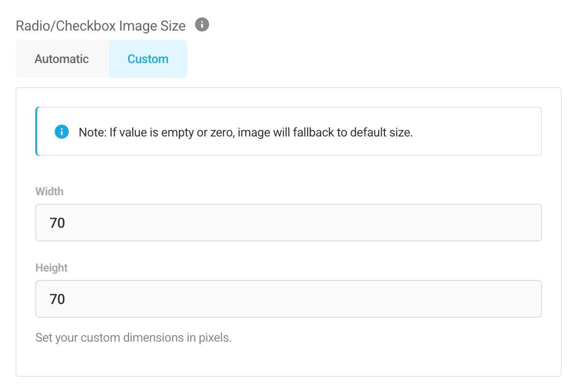Image resolution: width=574 pixels, height=392 pixels.
Task: Switch to the Automatic sizing mode
Action: pyautogui.click(x=61, y=58)
